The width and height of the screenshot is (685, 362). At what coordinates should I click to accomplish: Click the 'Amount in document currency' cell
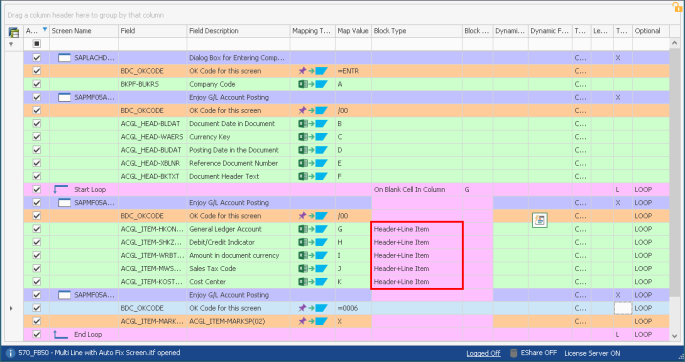point(239,255)
